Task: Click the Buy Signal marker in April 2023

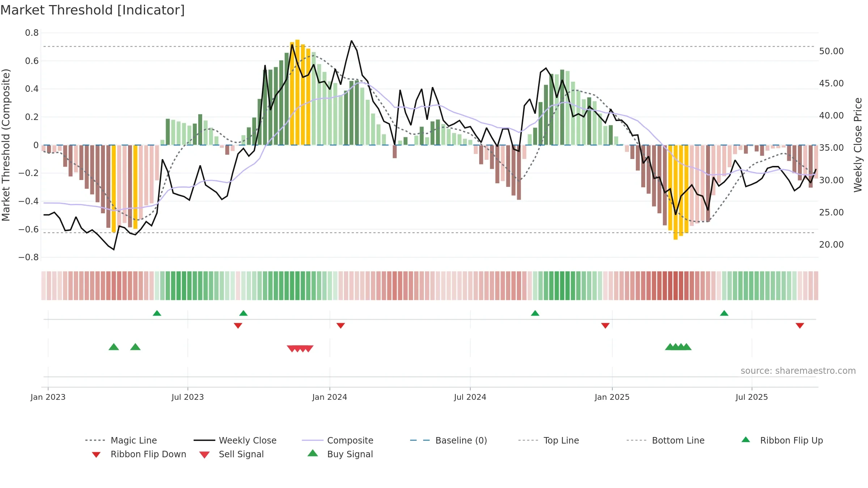Action: [135, 347]
